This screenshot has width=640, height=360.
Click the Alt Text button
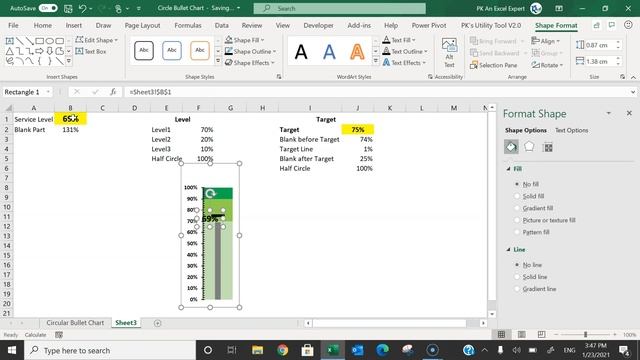(449, 52)
